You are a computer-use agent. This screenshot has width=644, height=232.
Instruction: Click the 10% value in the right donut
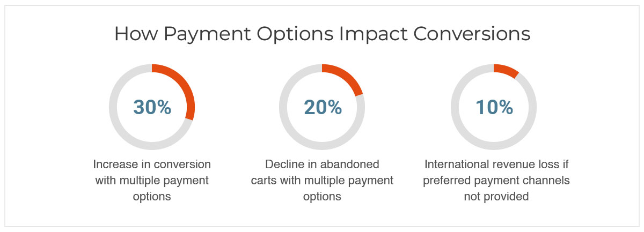coord(494,107)
